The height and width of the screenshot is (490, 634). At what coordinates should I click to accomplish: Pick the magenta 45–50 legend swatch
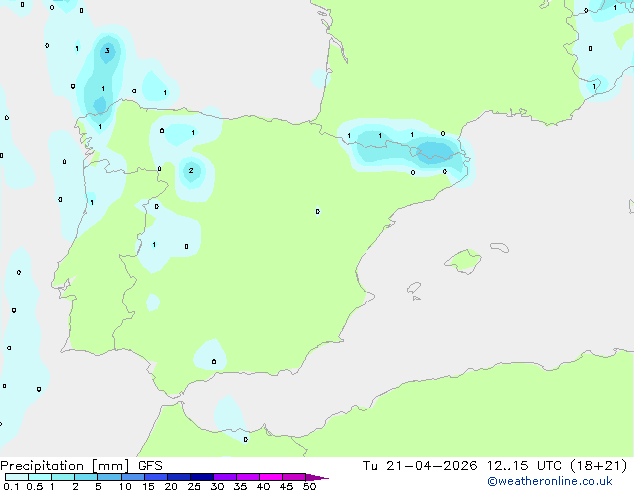pyautogui.click(x=294, y=477)
